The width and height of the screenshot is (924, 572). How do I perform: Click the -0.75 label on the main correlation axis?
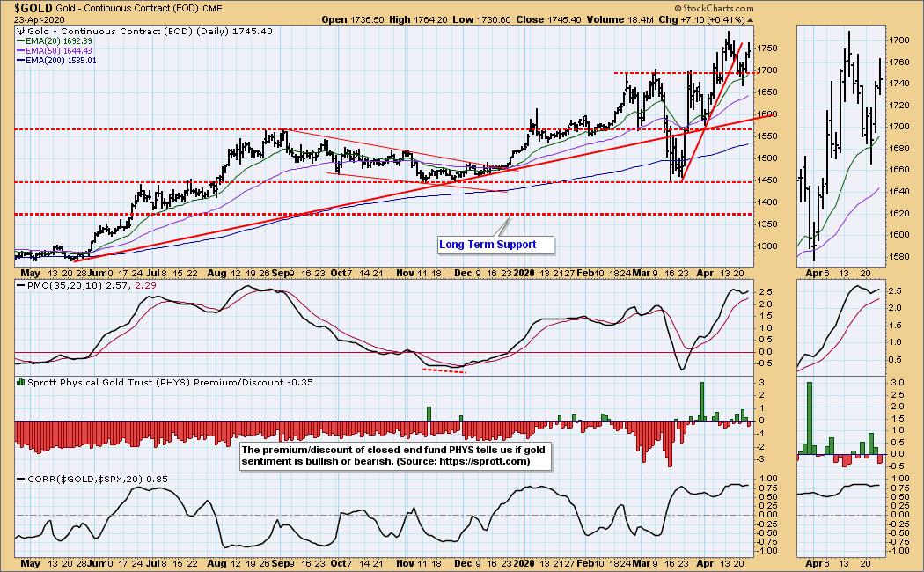[x=768, y=542]
